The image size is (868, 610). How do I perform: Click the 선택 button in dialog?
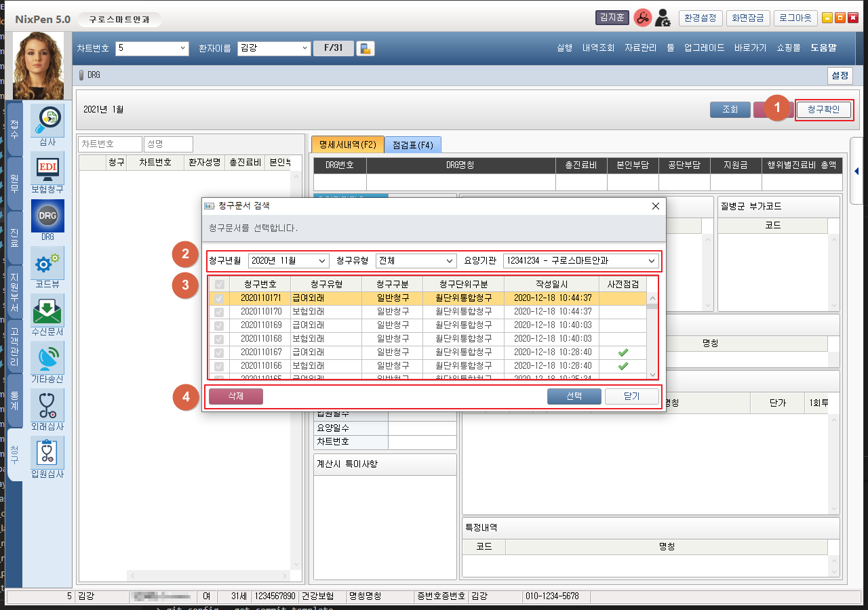point(574,396)
